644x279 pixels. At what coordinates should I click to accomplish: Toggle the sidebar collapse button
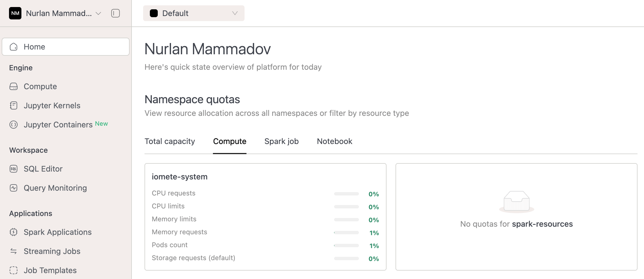(116, 13)
